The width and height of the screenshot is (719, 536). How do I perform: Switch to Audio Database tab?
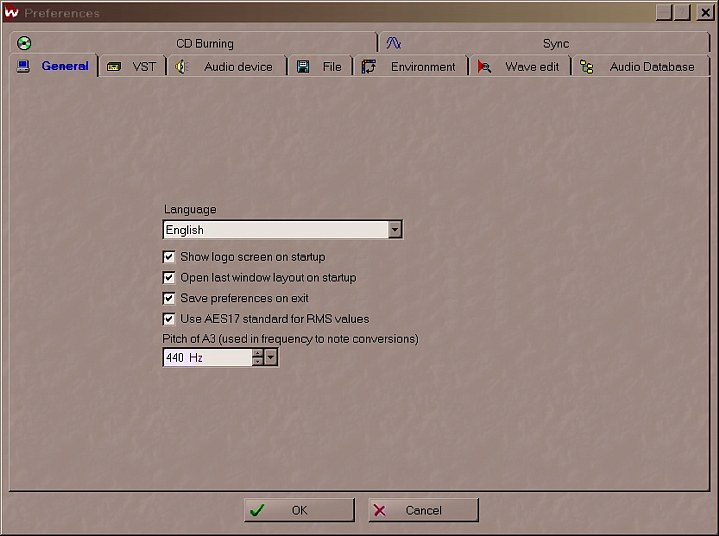tap(641, 67)
